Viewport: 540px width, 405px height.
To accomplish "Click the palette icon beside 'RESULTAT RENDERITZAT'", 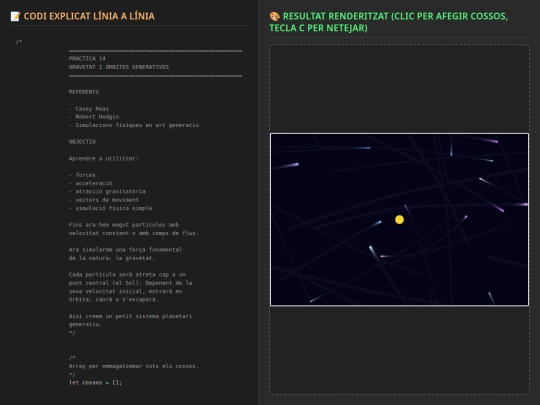I will coord(274,16).
